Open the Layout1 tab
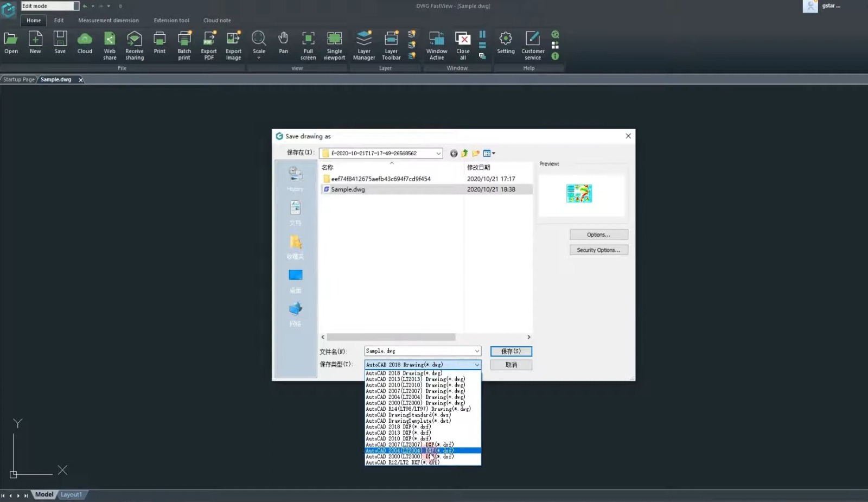The height and width of the screenshot is (502, 868). (x=71, y=495)
